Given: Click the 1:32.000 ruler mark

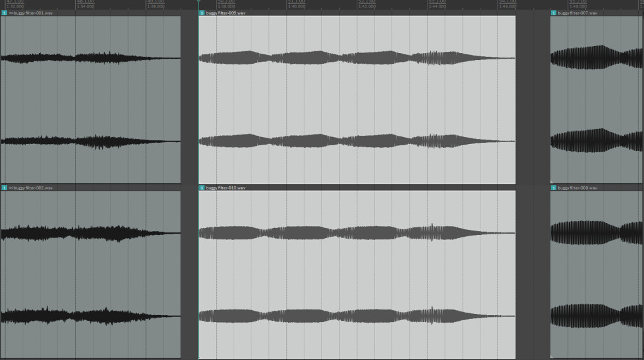Looking at the screenshot, I should (x=15, y=6).
